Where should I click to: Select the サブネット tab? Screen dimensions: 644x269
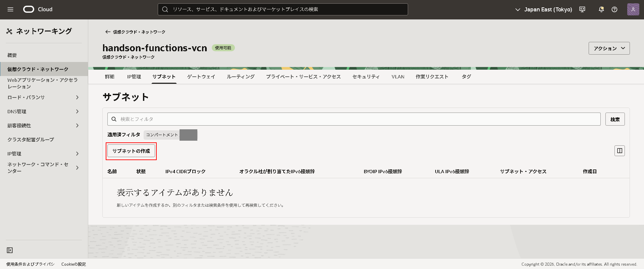tap(164, 77)
